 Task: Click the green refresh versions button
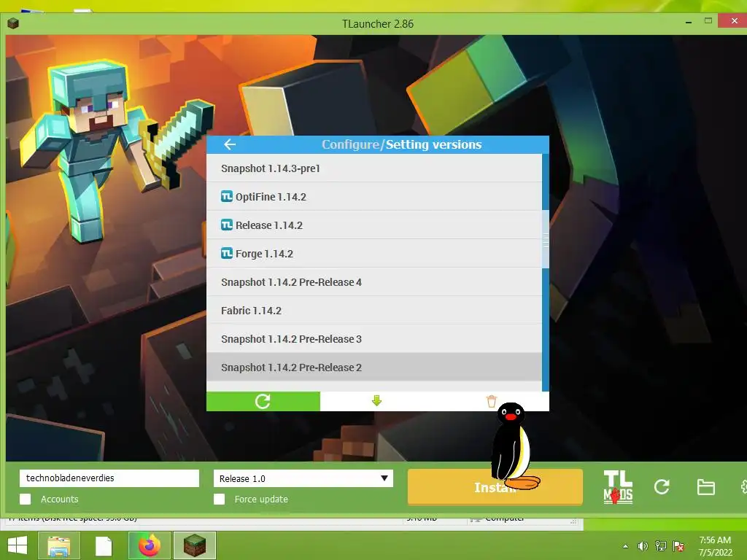click(x=263, y=401)
